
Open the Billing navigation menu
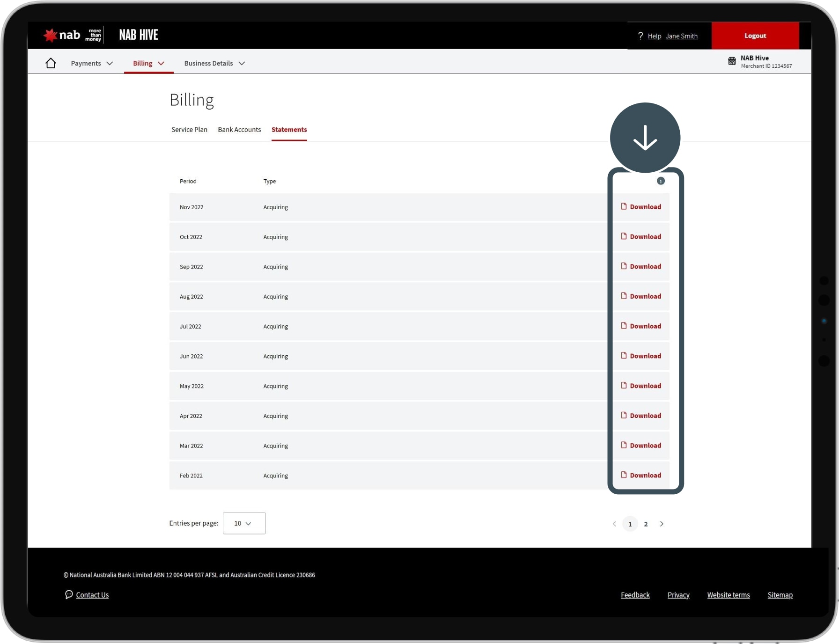pos(148,63)
